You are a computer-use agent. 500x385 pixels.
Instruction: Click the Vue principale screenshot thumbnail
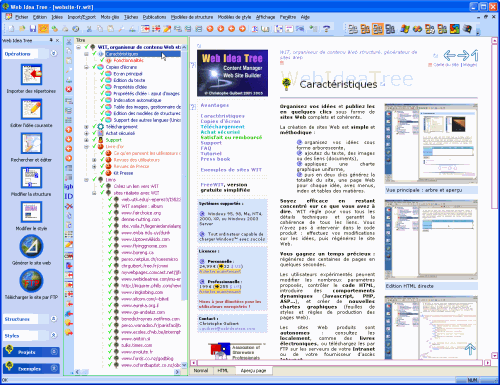[431, 143]
